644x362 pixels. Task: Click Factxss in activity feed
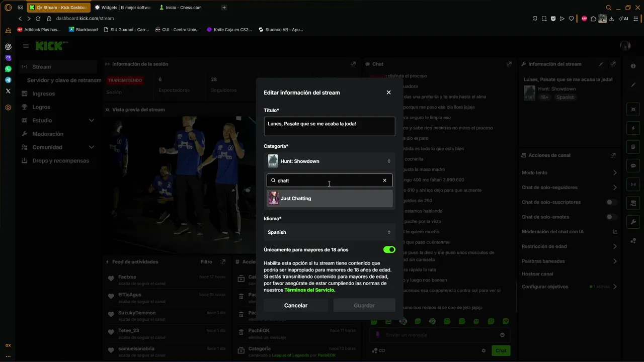click(127, 277)
